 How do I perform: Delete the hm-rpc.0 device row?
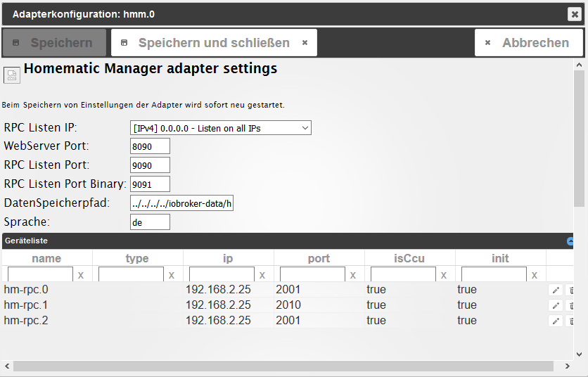[x=570, y=290]
